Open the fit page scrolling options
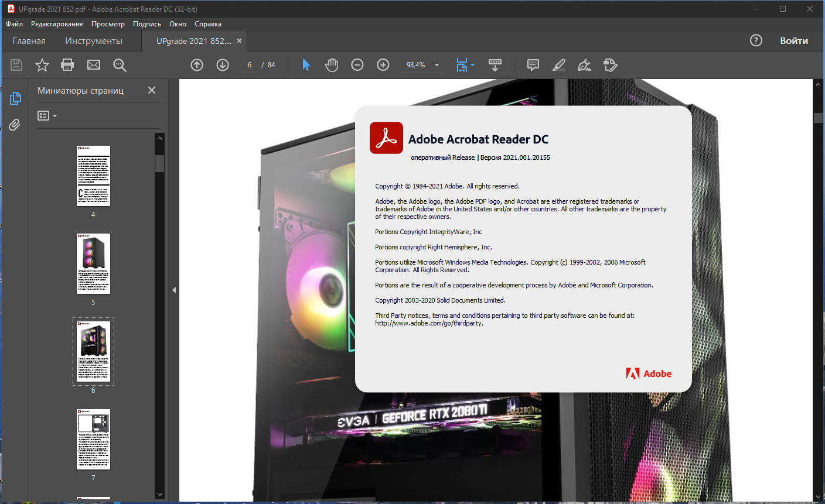Viewport: 825px width, 504px height. [x=465, y=65]
